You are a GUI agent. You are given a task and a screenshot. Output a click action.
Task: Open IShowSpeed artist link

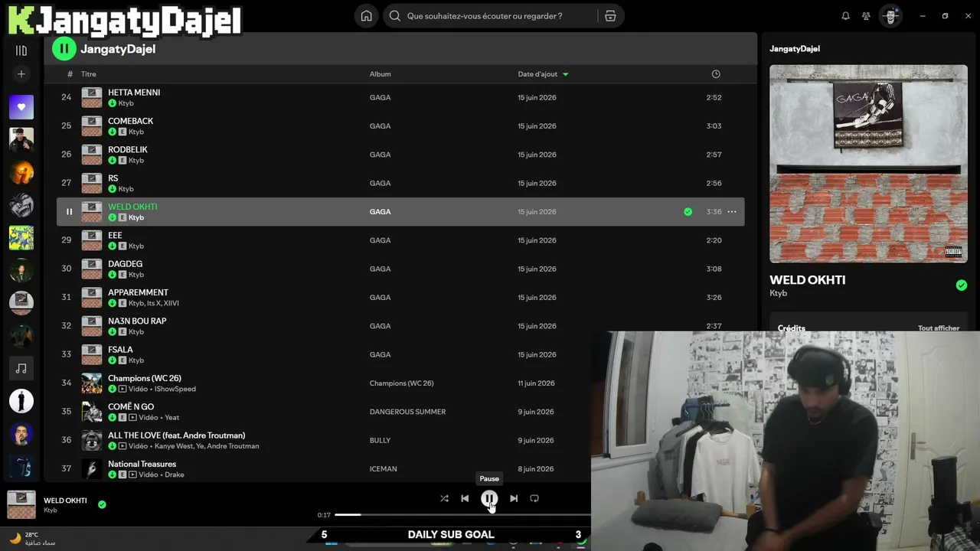click(x=175, y=389)
